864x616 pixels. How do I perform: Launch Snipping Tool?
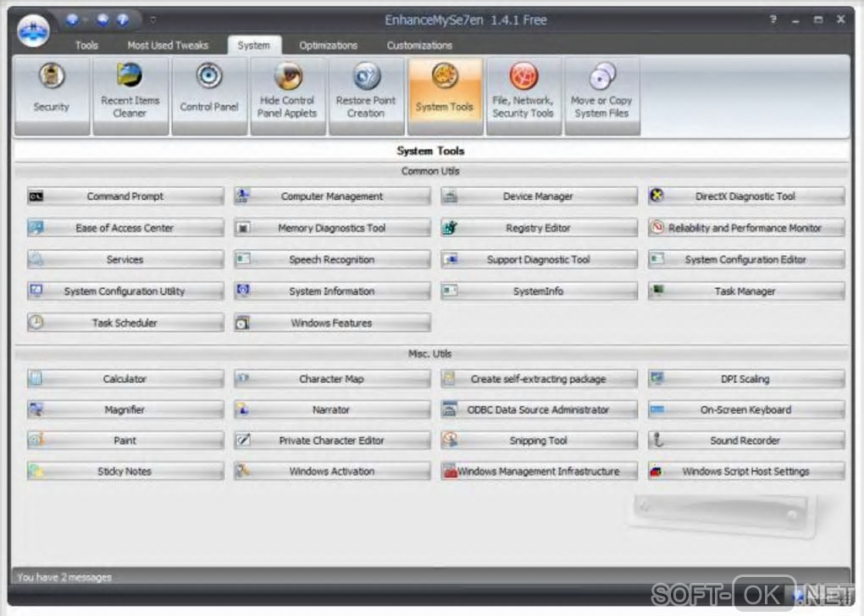[x=539, y=441]
